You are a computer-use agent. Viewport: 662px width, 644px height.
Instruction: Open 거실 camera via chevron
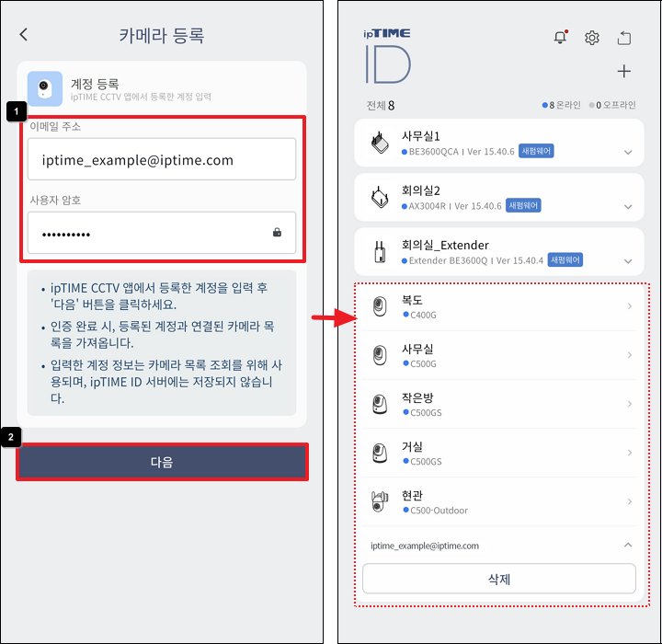(630, 453)
